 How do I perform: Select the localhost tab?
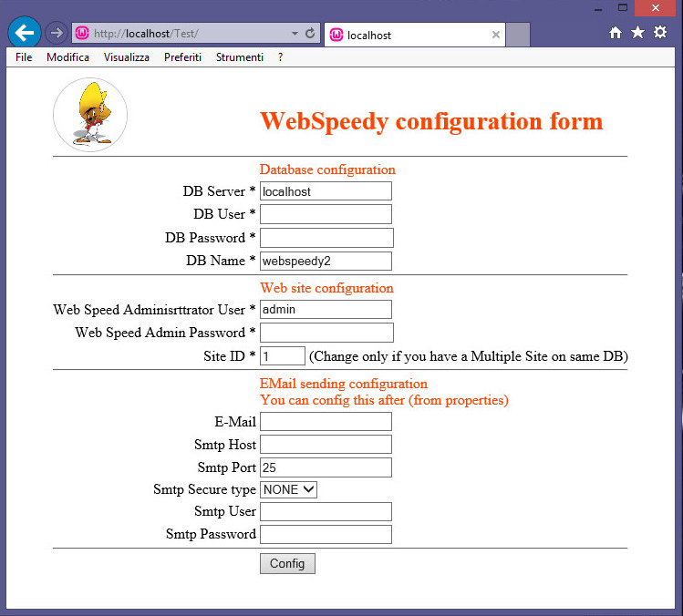(415, 35)
